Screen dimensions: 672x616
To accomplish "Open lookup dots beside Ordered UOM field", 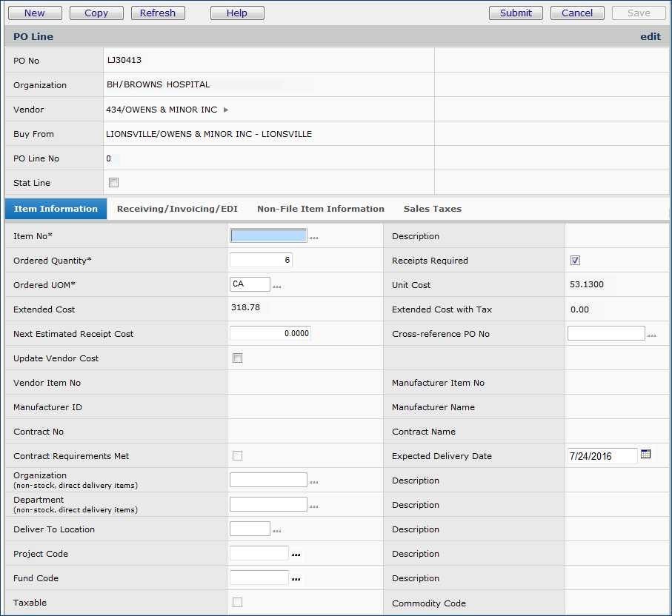I will 276,287.
